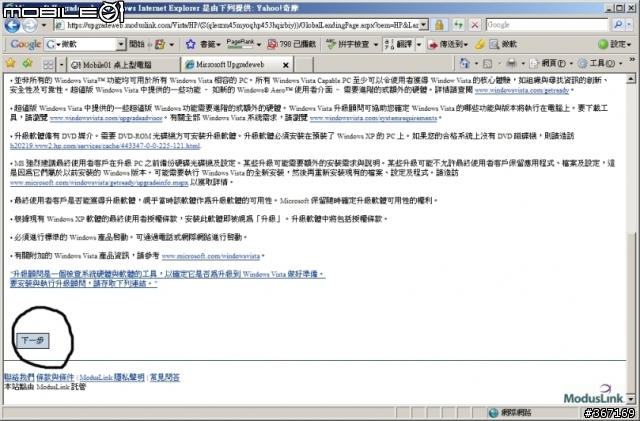Close the Microsoft Upgradeweb tab

click(x=286, y=65)
